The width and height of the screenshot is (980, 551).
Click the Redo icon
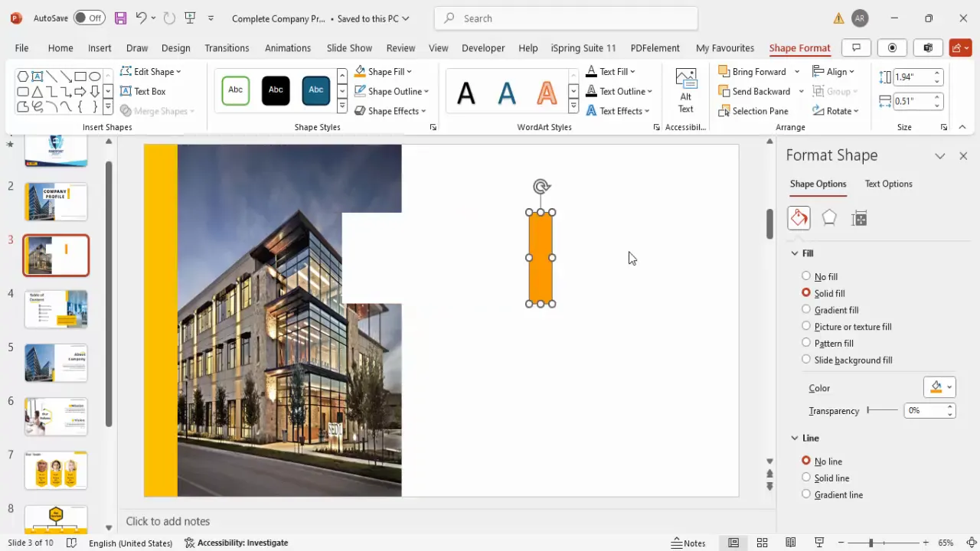click(169, 18)
